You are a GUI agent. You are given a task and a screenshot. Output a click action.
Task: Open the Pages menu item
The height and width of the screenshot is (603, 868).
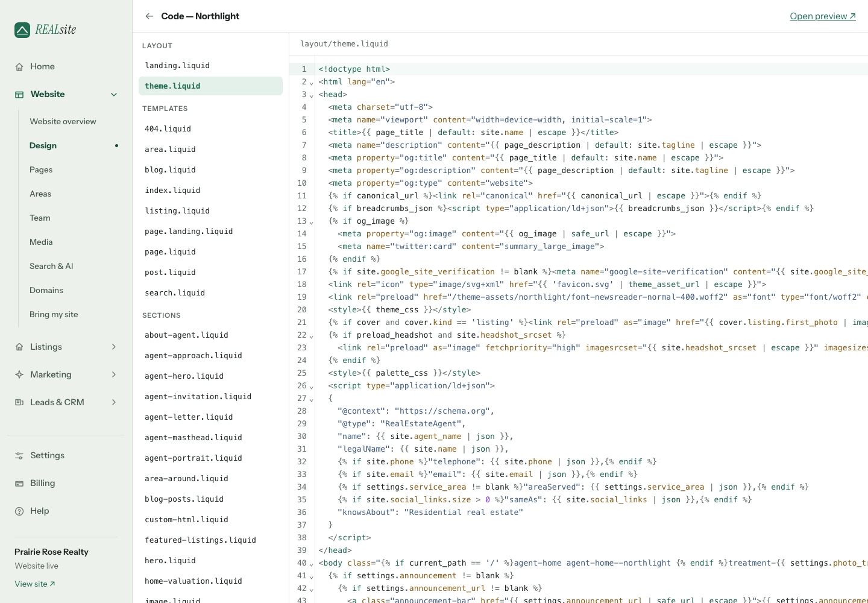click(x=41, y=169)
